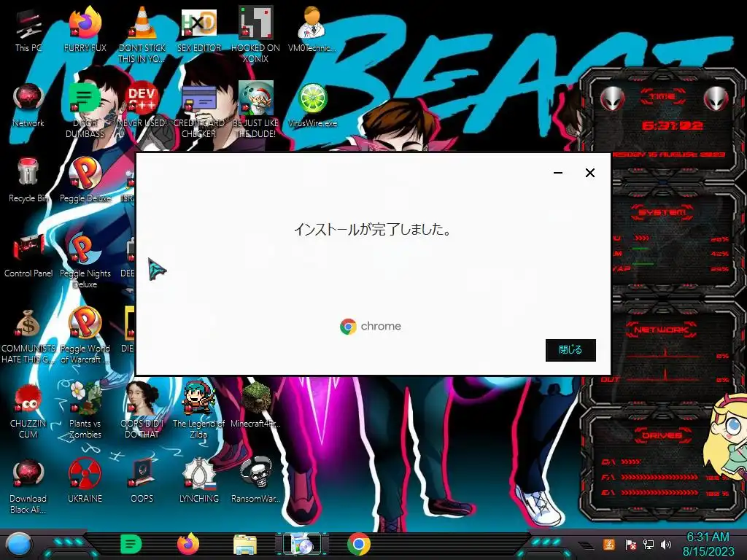The height and width of the screenshot is (560, 747).
Task: Click the right alien head on TIME gadget
Action: (x=716, y=99)
